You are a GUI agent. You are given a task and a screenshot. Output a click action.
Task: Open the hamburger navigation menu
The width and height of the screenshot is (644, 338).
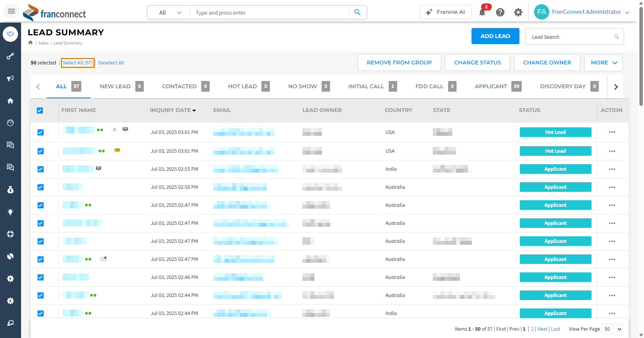[11, 12]
